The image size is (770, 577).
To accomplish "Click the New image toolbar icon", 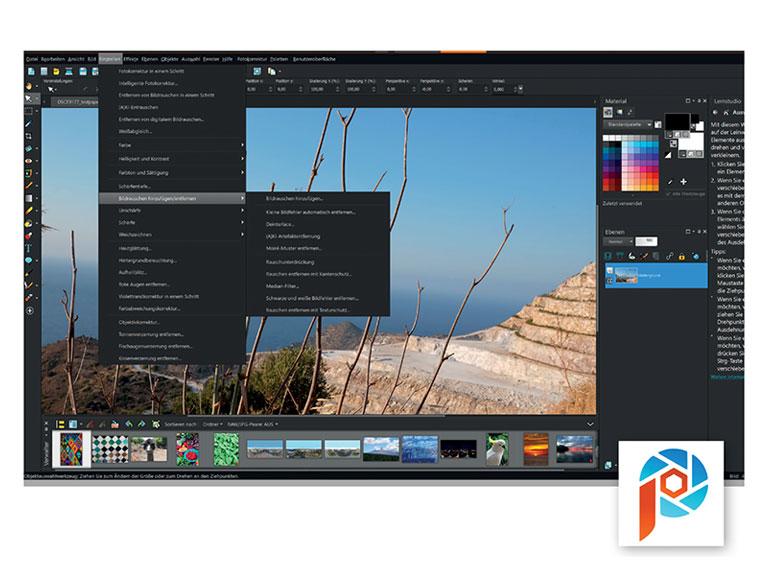I will pos(31,72).
